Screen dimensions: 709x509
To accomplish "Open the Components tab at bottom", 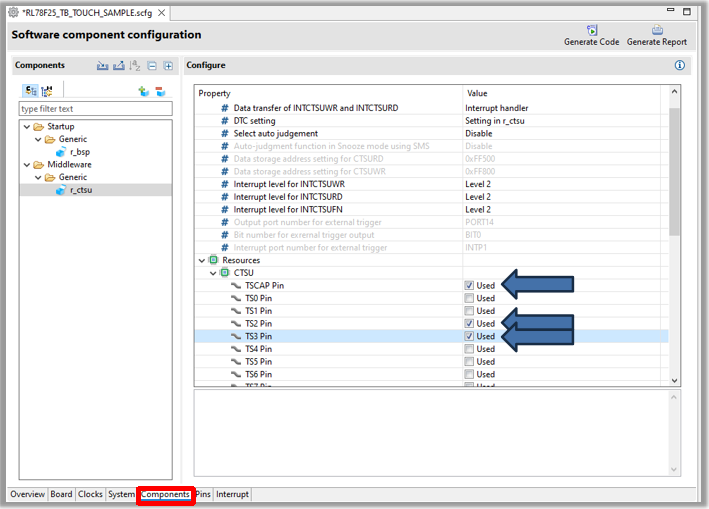I will [165, 495].
